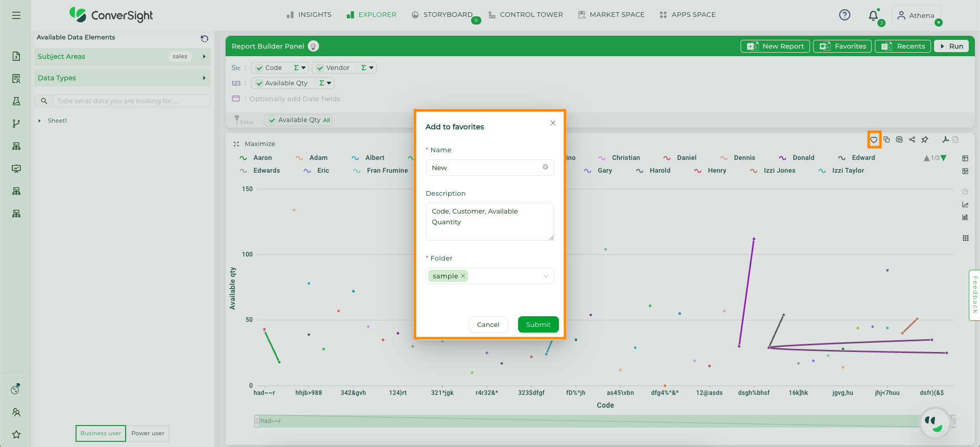Click the New Report button

click(775, 46)
